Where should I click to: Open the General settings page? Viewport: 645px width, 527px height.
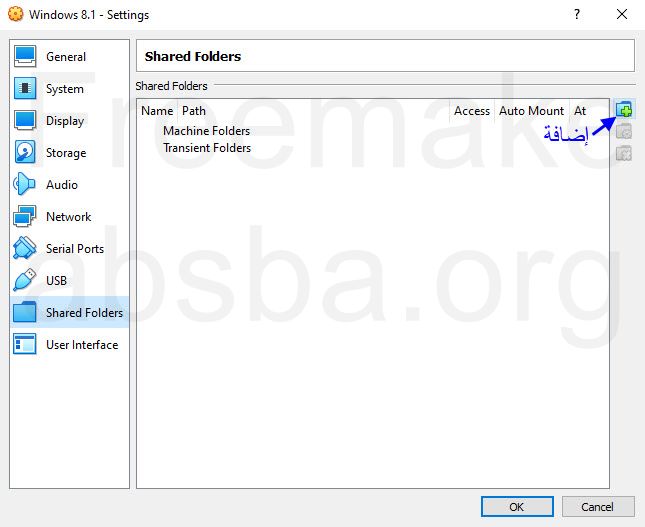pos(70,56)
